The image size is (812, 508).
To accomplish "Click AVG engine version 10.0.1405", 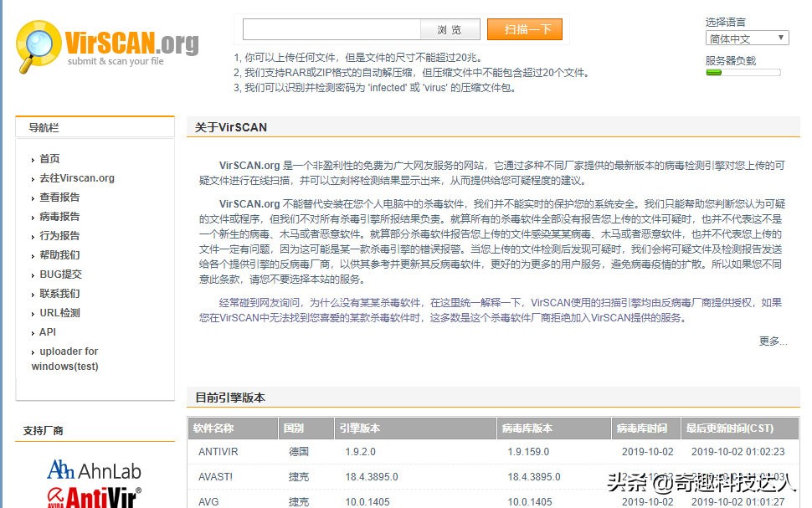I will [367, 502].
